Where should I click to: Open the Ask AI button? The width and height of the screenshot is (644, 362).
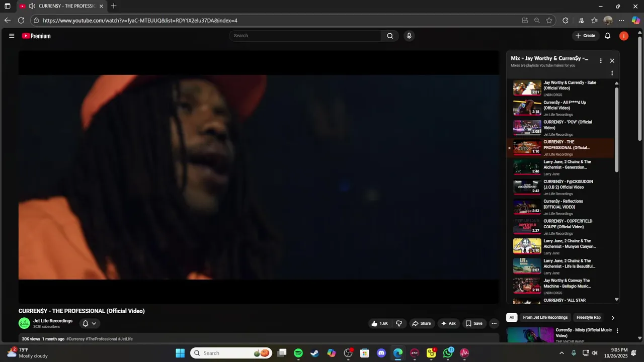[x=448, y=323]
